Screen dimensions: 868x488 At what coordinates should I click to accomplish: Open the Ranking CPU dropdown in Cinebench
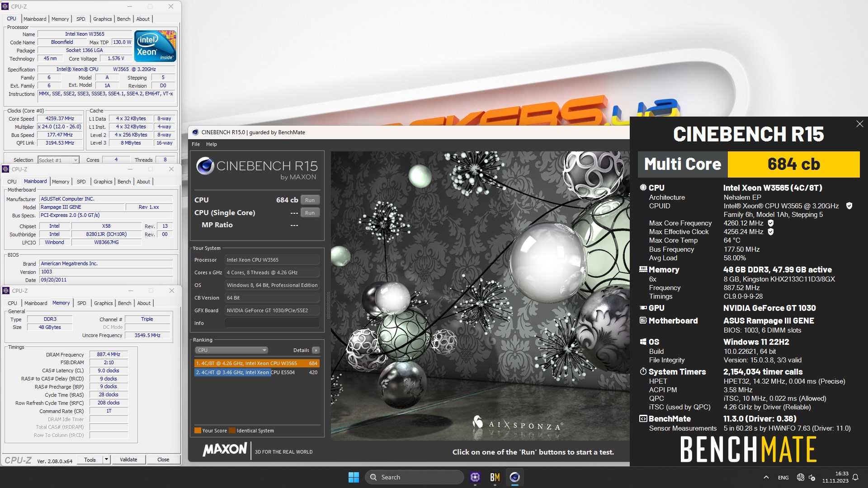(231, 350)
